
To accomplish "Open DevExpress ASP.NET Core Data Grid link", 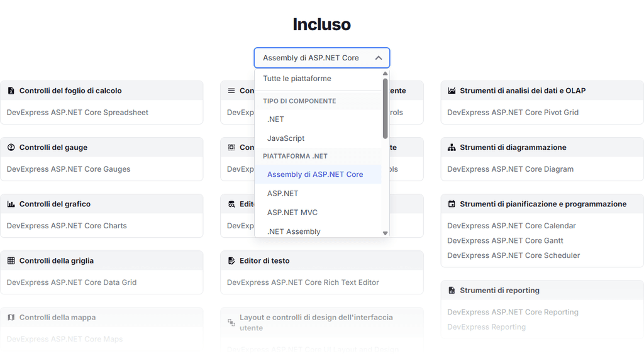I will [72, 282].
